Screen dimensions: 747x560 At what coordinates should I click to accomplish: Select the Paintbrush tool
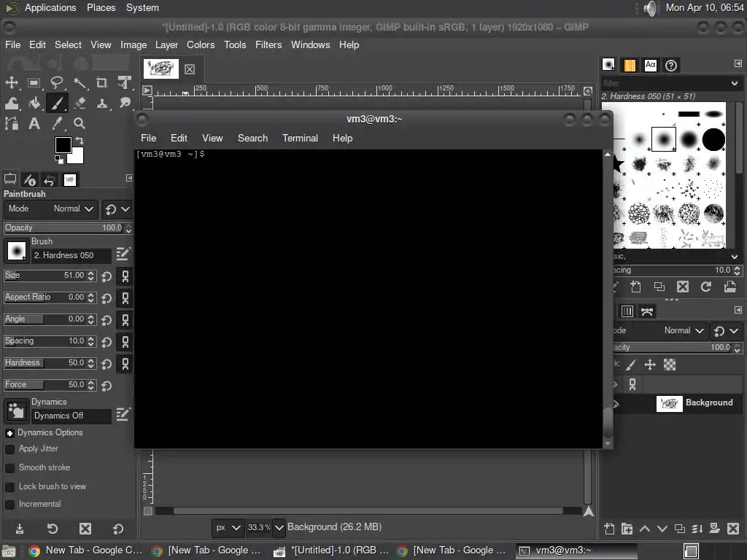[57, 103]
